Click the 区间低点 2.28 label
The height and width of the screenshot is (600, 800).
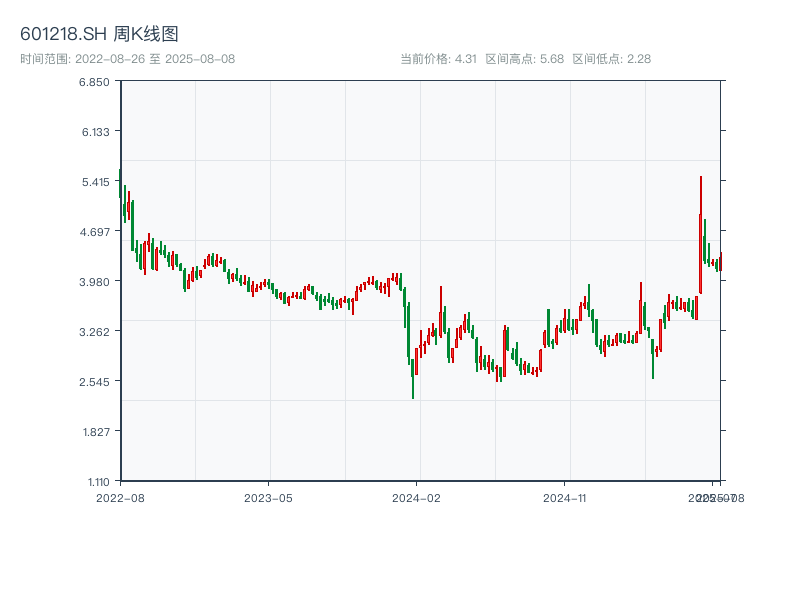pyautogui.click(x=611, y=59)
